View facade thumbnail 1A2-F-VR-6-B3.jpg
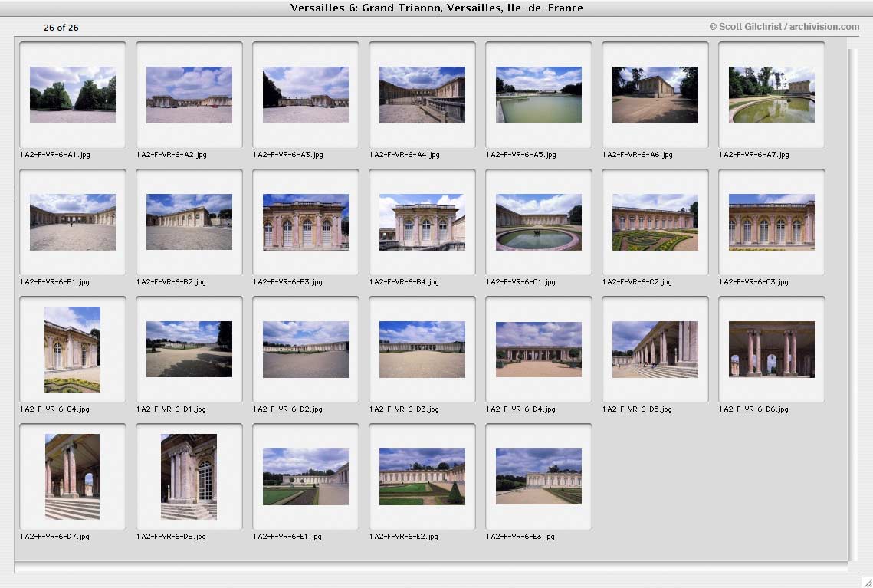 pyautogui.click(x=306, y=222)
